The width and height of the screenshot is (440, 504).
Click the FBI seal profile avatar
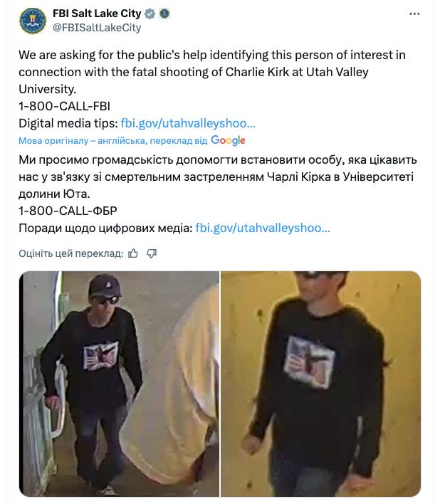33,21
